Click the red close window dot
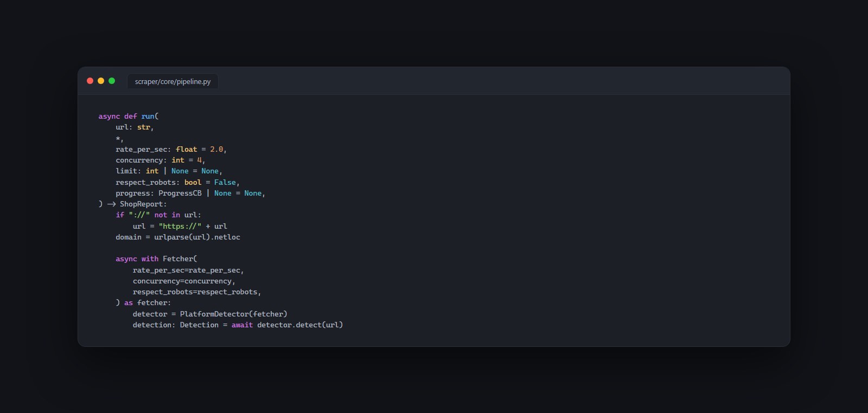Screen dimensions: 868x413 point(90,81)
